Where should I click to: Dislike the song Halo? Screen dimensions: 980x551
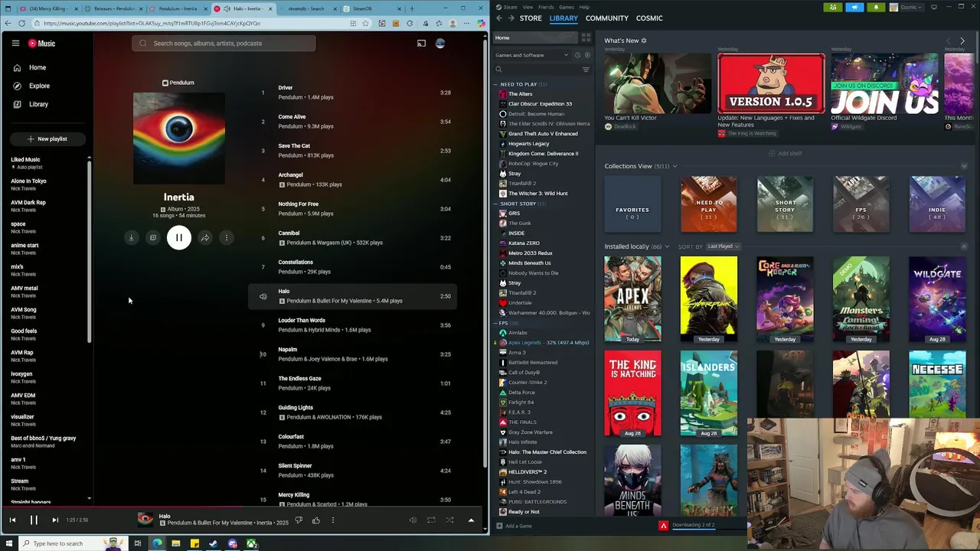299,520
